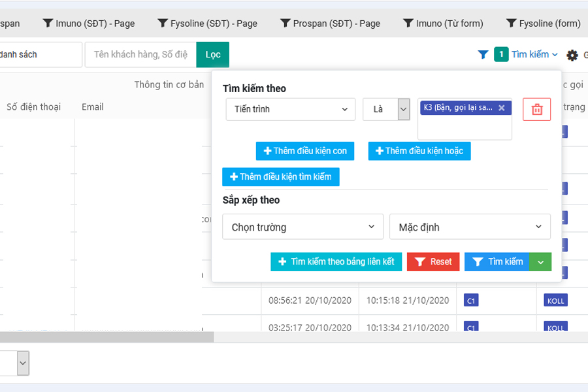This screenshot has height=392, width=588.
Task: Select the Prospan (SĐT) - Page tab
Action: (330, 24)
